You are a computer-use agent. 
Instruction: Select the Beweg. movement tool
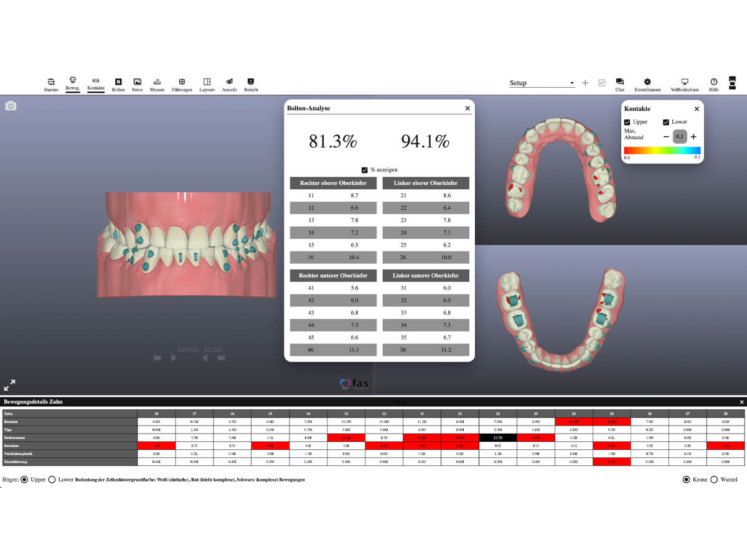pyautogui.click(x=73, y=84)
